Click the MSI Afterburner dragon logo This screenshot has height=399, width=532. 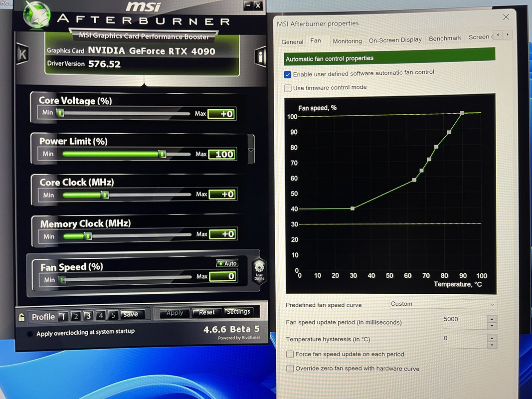coord(37,15)
